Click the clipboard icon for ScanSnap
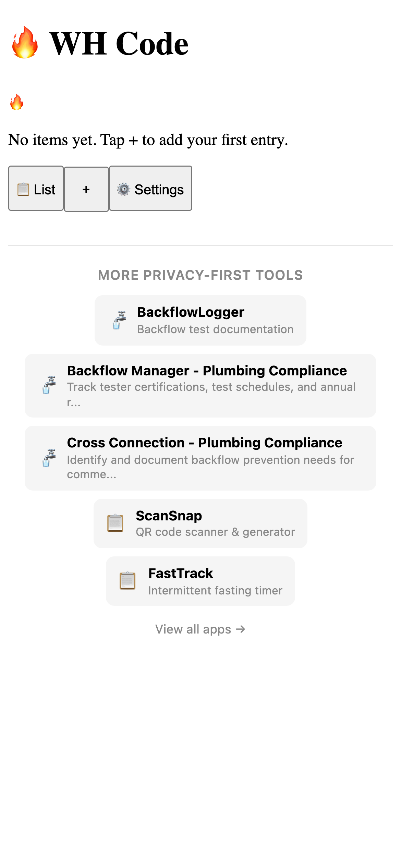The image size is (401, 868). click(116, 522)
